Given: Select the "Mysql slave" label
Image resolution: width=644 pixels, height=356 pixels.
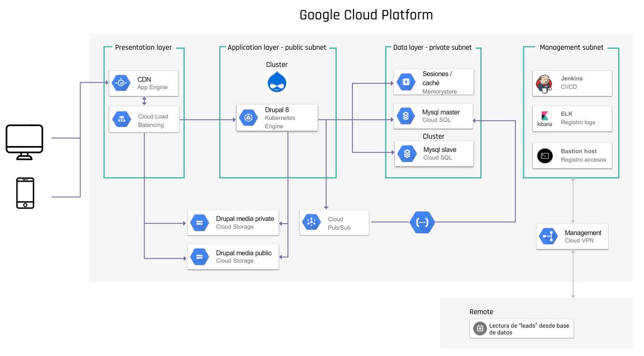Looking at the screenshot, I should tap(440, 150).
